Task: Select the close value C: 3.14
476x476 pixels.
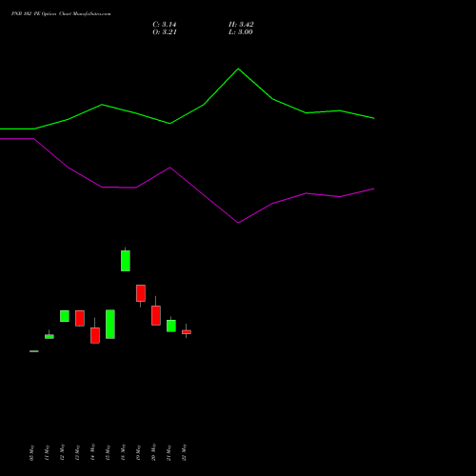Action: tap(165, 25)
